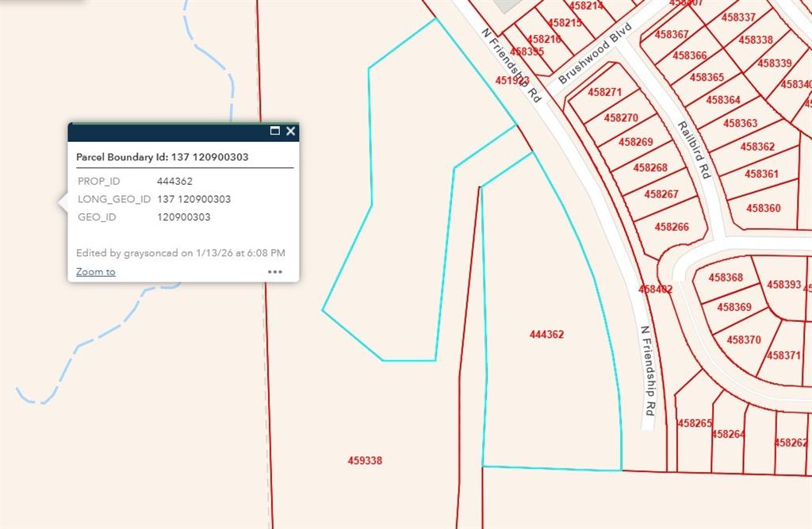Select parcel labeled 459338

click(365, 460)
